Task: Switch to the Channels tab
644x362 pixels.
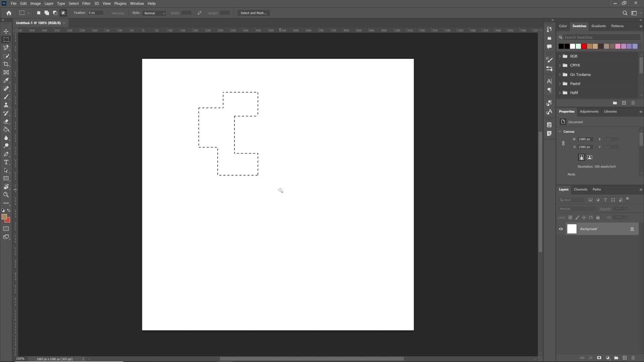Action: tap(580, 189)
